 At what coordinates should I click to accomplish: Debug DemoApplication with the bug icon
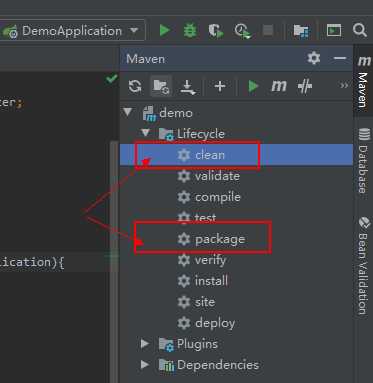(190, 30)
